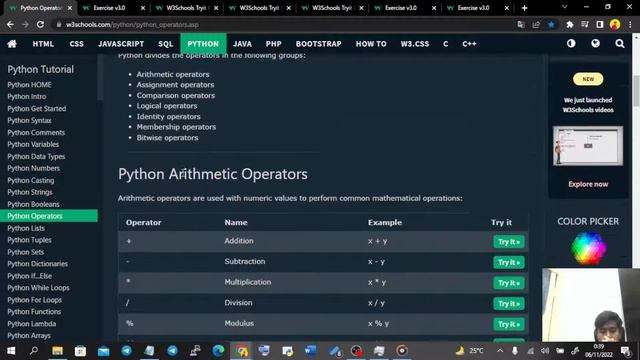Open Chrome profile avatar
Screen dimensions: 640x360
(x=615, y=24)
